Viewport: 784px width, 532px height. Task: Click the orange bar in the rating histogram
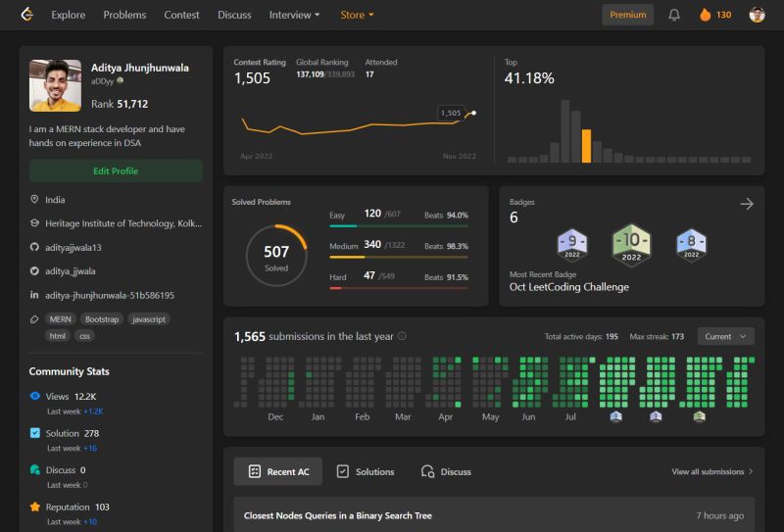[x=586, y=146]
